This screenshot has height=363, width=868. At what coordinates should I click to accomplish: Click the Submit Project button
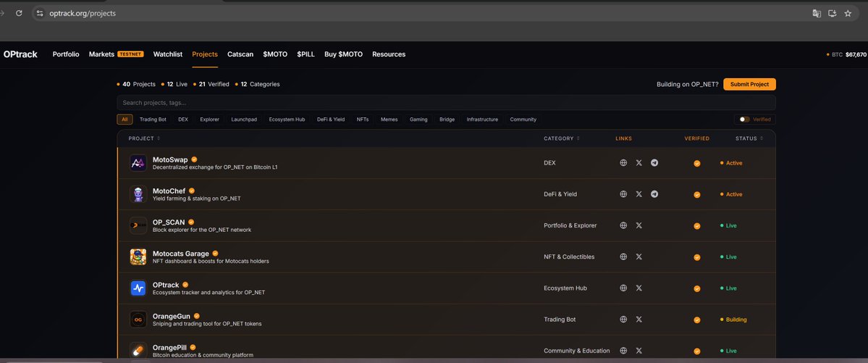tap(749, 84)
